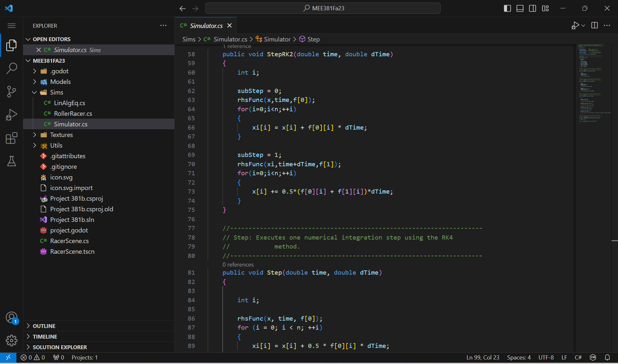The image size is (618, 364).
Task: Toggle the secondary side bar layout button
Action: coord(532,8)
